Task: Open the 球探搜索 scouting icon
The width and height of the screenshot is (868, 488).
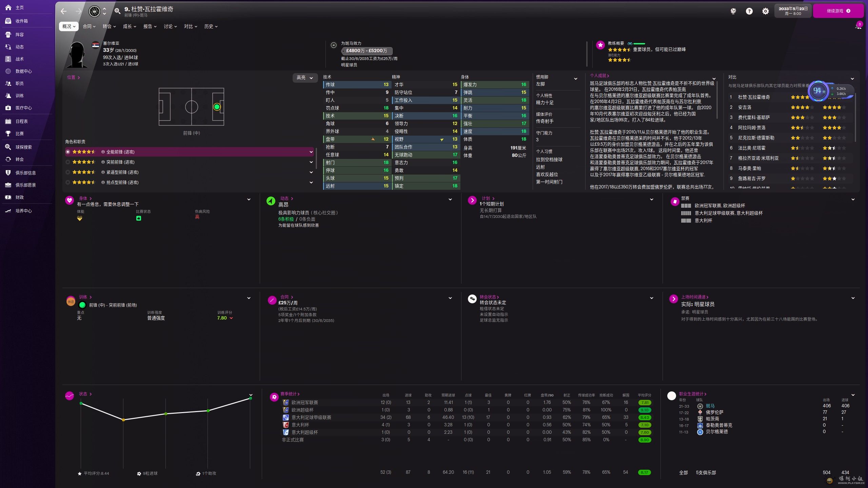Action: tap(8, 147)
